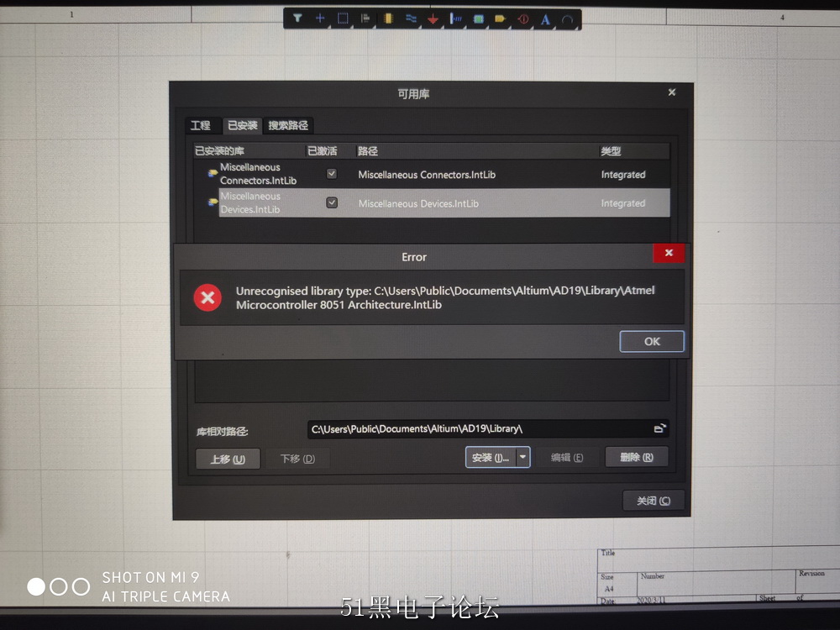Switch to the 已安装 tab
The image size is (840, 630).
(x=243, y=125)
